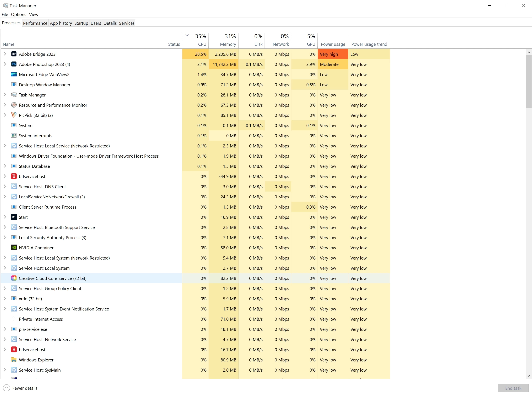Click the Adobe Photoshop 2023 icon

[14, 64]
